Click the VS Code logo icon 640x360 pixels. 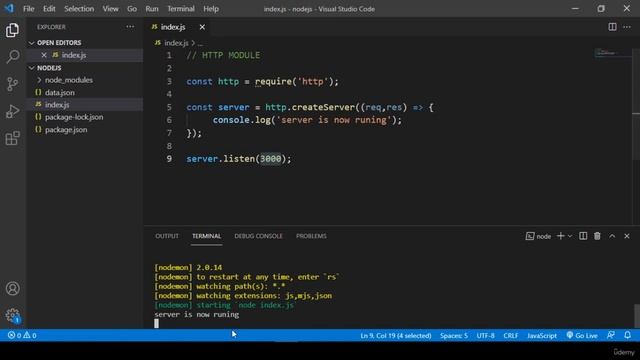(x=9, y=9)
